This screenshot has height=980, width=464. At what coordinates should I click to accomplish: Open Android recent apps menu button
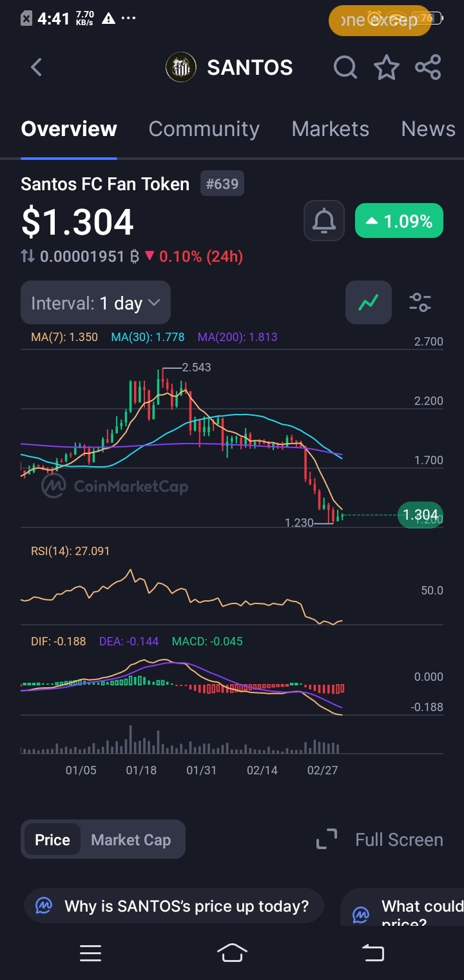pos(90,953)
